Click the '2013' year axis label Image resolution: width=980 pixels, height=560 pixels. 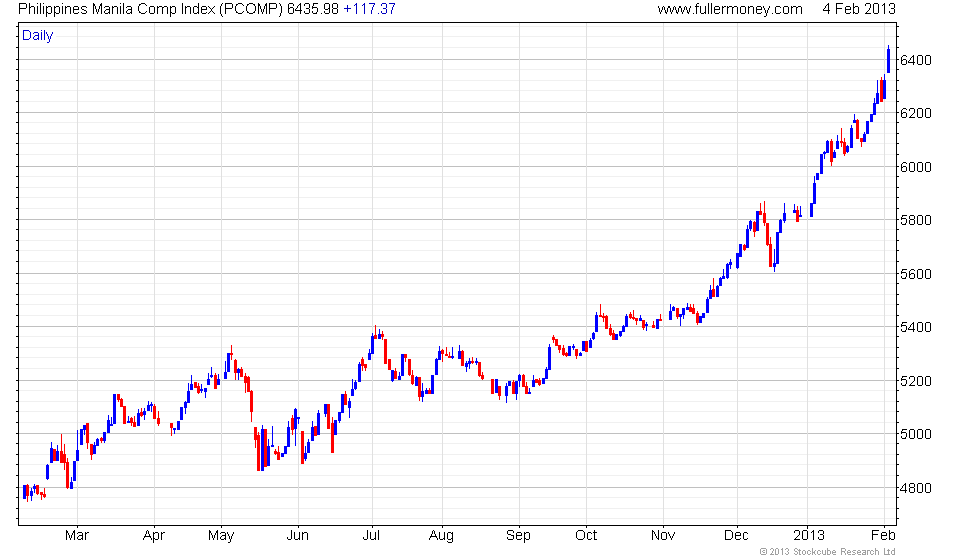[x=809, y=536]
